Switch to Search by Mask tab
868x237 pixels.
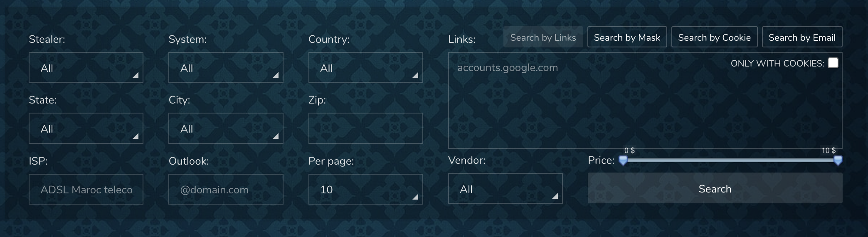coord(627,37)
